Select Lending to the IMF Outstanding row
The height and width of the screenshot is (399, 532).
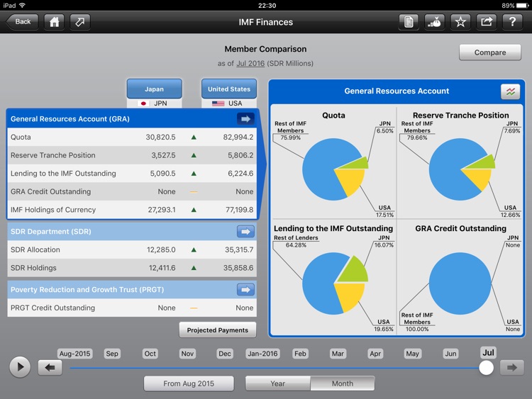click(x=132, y=173)
